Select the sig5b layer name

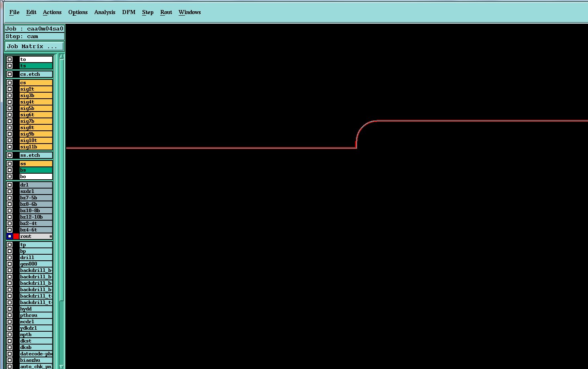pyautogui.click(x=36, y=108)
